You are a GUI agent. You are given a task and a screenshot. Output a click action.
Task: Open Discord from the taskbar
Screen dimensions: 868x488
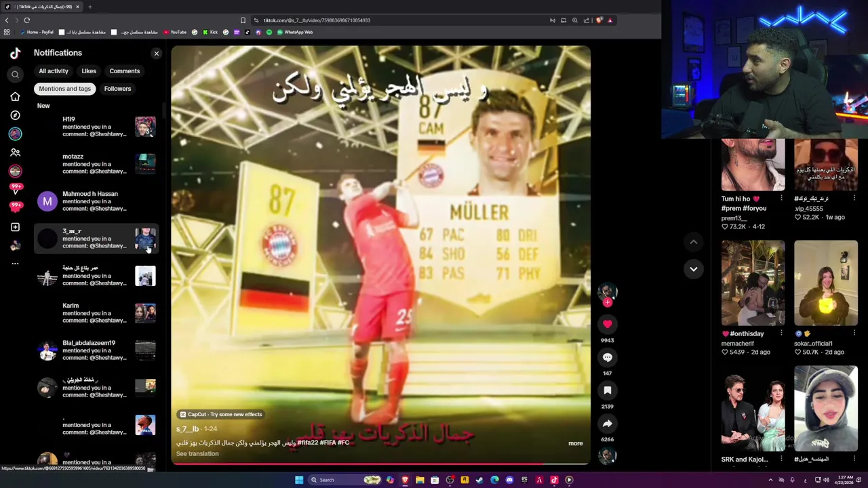(x=509, y=480)
